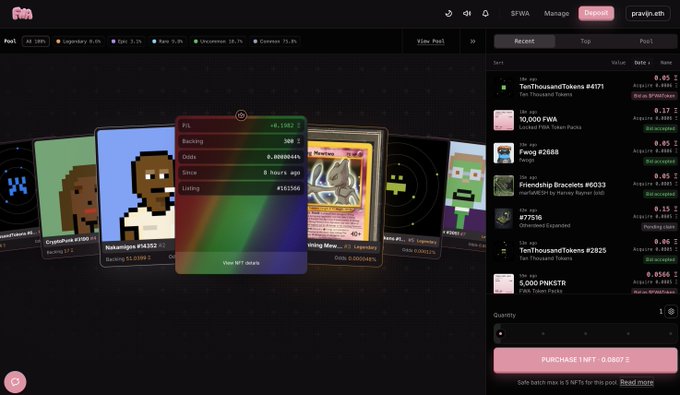Open the 10,000 FWA pack thumbnail
The image size is (680, 395).
[x=503, y=120]
